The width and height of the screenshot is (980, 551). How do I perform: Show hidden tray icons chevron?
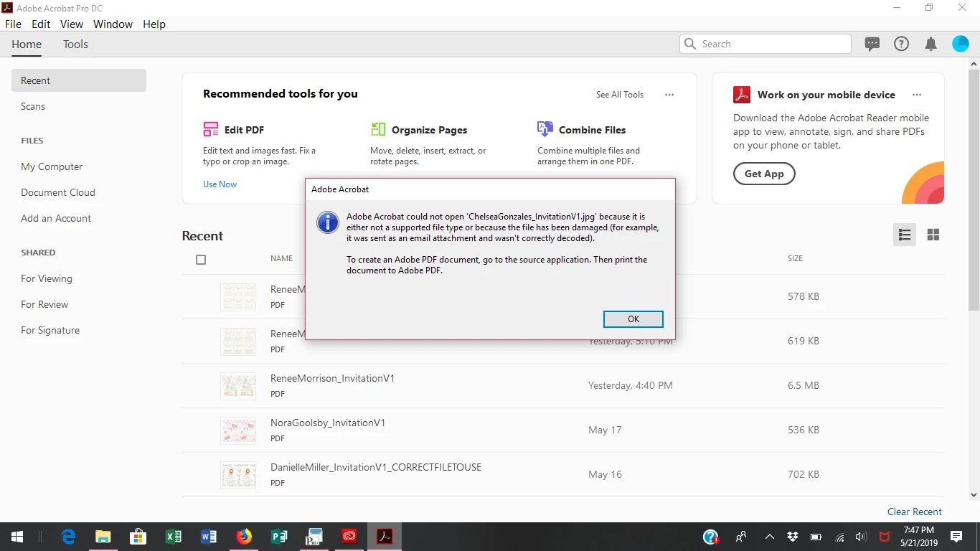point(769,537)
